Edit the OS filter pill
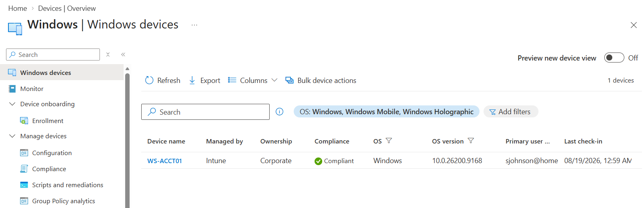Image resolution: width=644 pixels, height=208 pixels. (x=386, y=112)
